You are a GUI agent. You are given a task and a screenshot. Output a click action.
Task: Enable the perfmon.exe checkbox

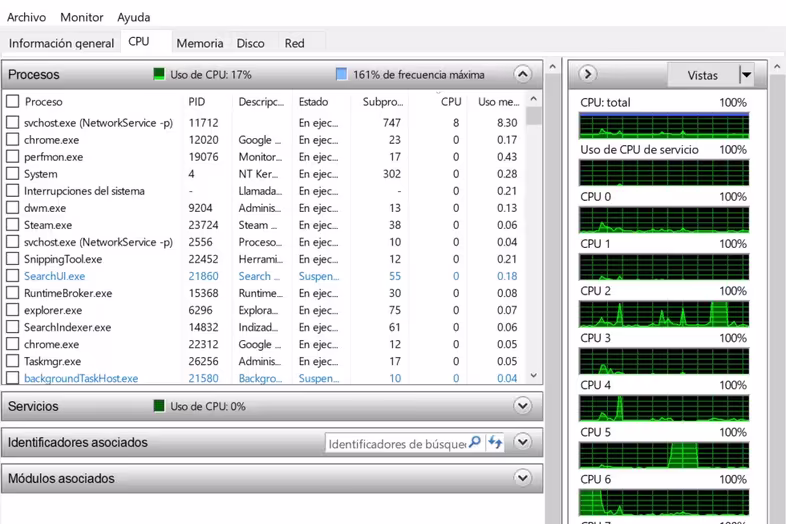[x=13, y=156]
